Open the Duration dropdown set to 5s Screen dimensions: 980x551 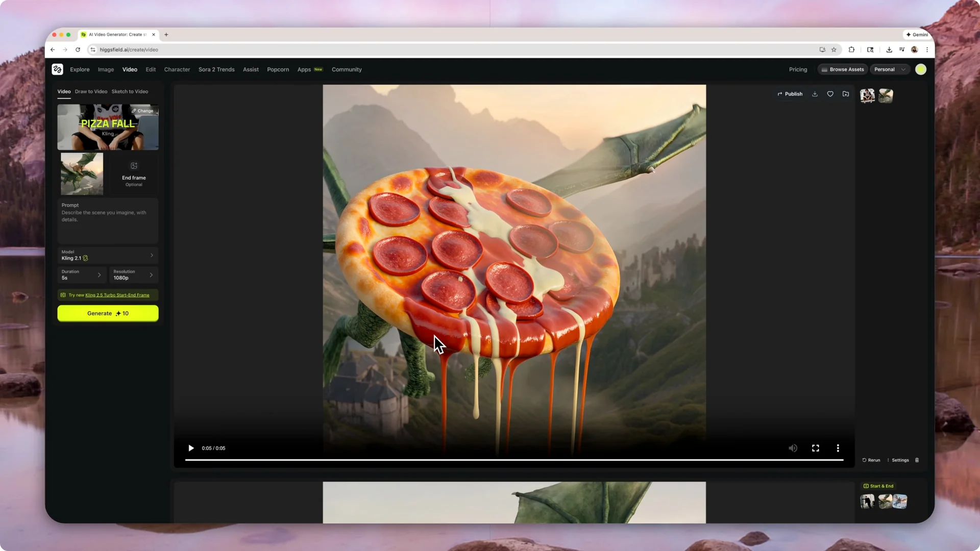82,275
